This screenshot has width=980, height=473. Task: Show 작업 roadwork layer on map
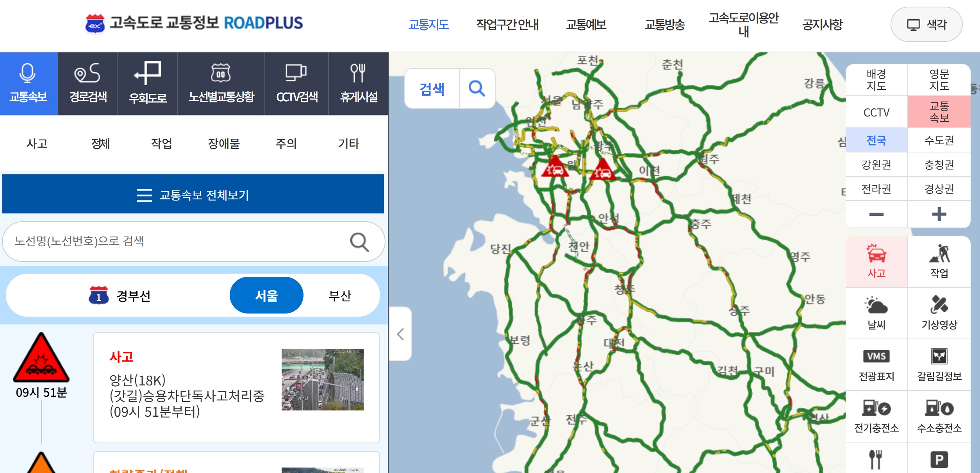939,261
